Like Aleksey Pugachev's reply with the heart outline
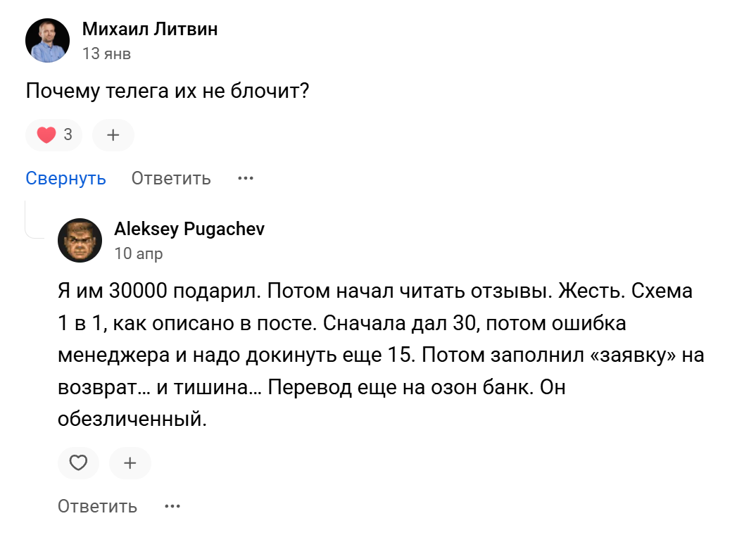Screen dimensions: 756x535 [x=78, y=463]
